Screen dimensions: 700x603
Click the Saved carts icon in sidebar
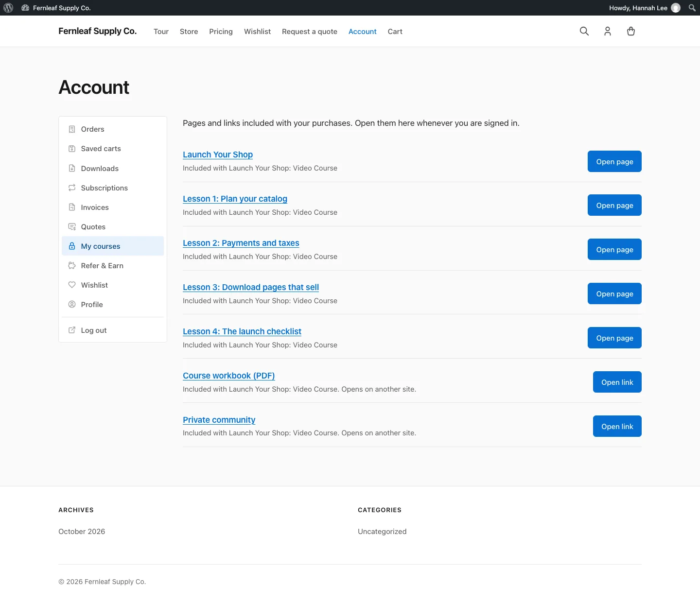coord(72,149)
